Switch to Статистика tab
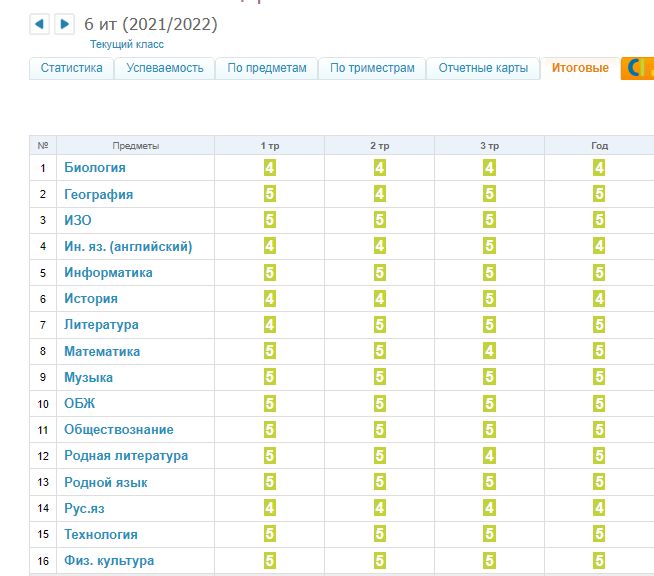This screenshot has height=576, width=654. (71, 68)
